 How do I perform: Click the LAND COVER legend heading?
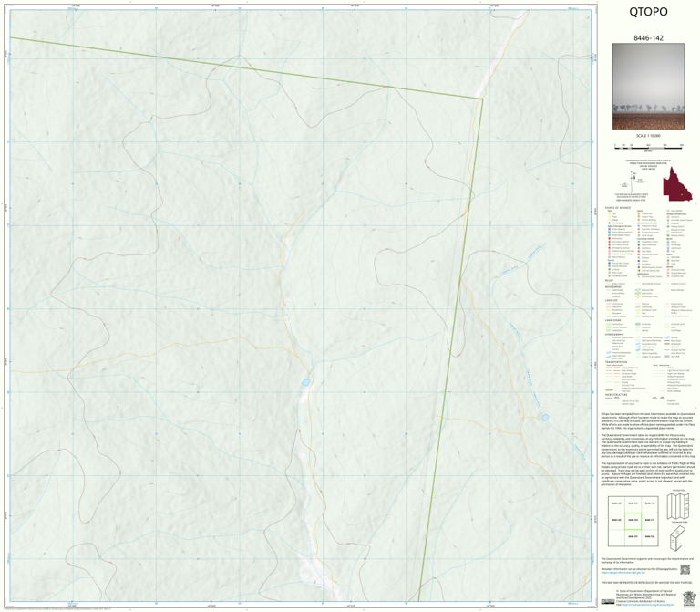click(612, 320)
